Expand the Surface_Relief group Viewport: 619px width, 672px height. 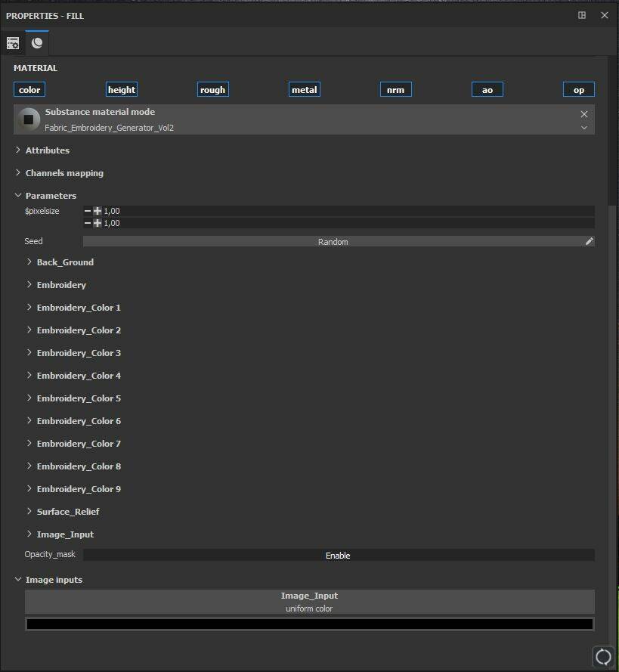[x=29, y=511]
